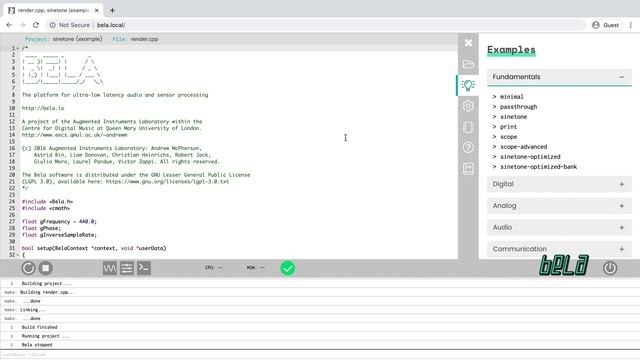Open the help question mark icon
The width and height of the screenshot is (640, 360).
tap(468, 147)
